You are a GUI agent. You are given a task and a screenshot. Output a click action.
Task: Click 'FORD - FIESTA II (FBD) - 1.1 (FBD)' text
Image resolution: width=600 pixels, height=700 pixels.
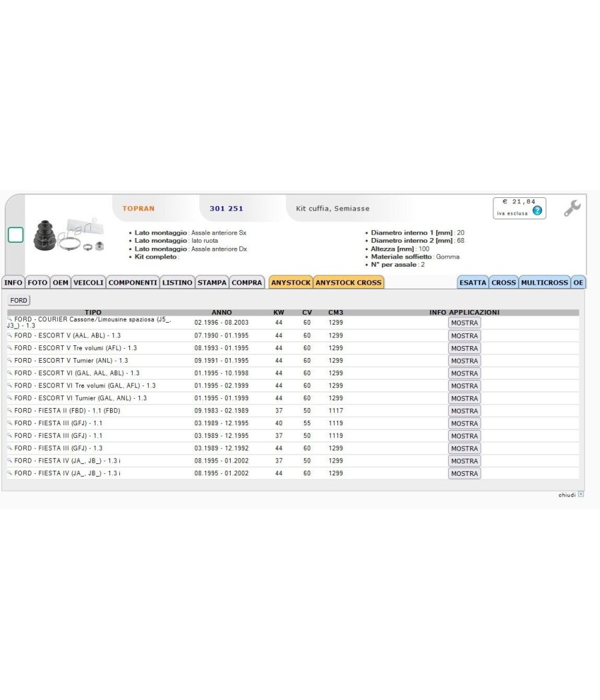[x=67, y=410]
